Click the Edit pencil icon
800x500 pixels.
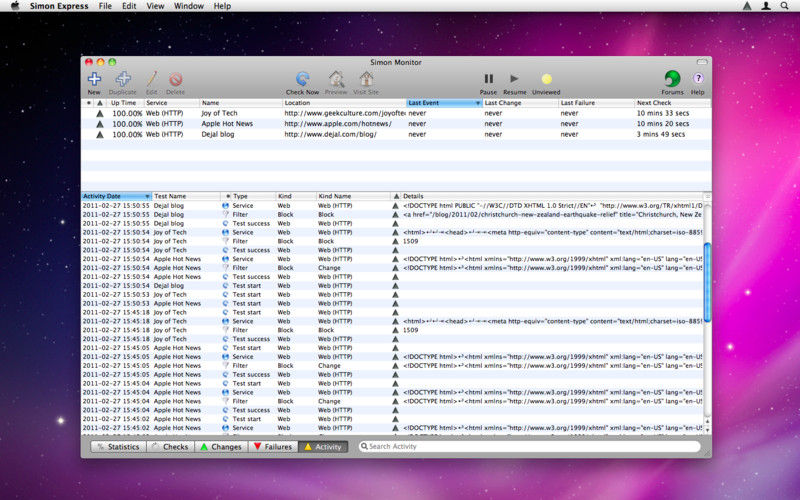pyautogui.click(x=152, y=79)
